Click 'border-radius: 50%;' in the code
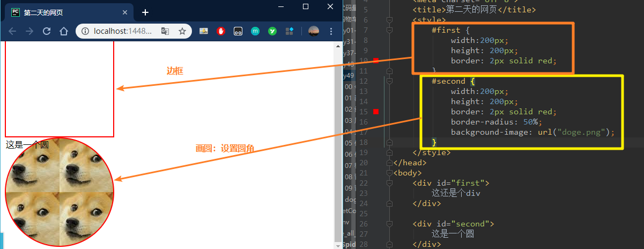644x249 pixels. pos(497,122)
